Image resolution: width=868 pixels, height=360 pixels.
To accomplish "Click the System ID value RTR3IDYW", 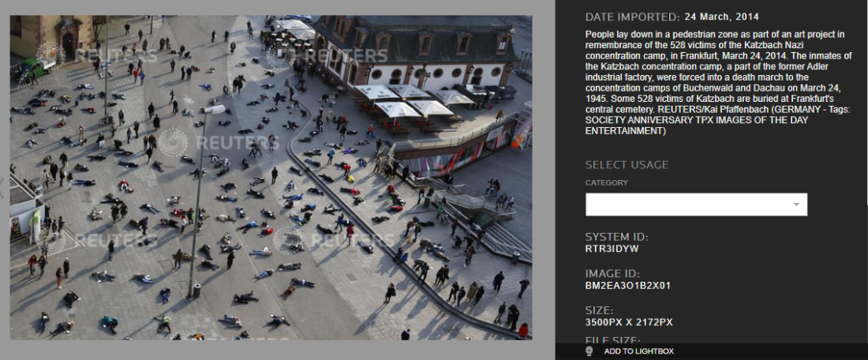I will pyautogui.click(x=612, y=249).
